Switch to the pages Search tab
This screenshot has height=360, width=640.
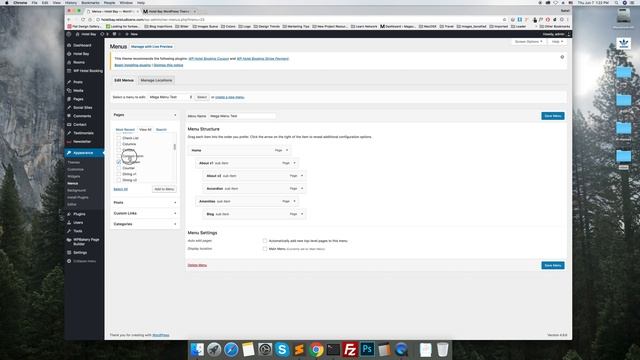pos(161,130)
